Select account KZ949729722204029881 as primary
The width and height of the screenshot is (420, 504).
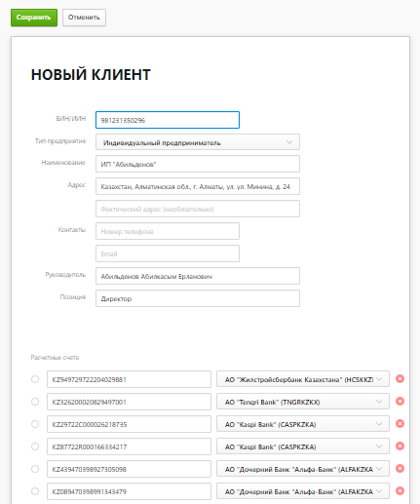point(35,379)
